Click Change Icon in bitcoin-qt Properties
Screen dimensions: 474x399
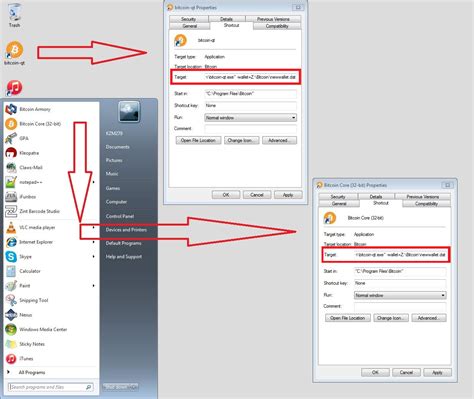click(241, 140)
